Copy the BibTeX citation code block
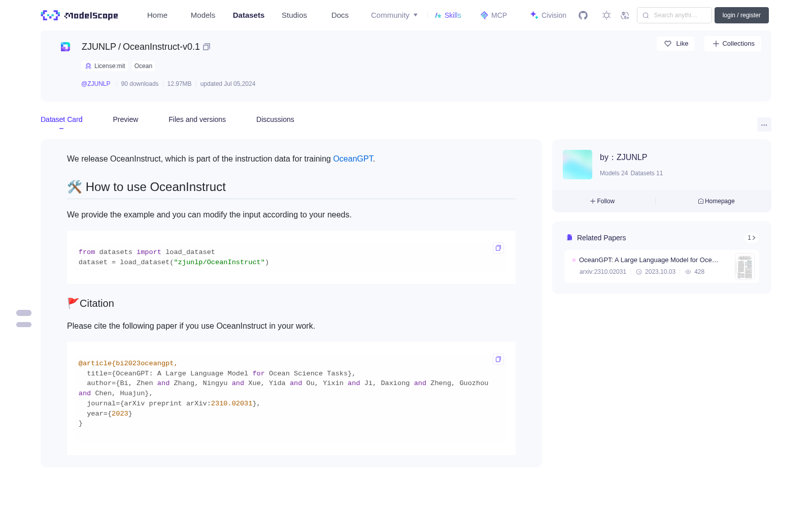This screenshot has height=508, width=812. [x=498, y=359]
